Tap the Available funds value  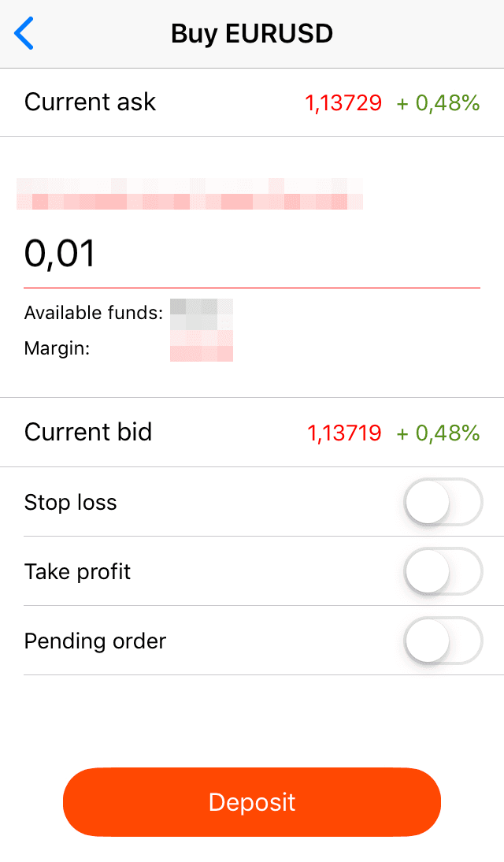[201, 312]
